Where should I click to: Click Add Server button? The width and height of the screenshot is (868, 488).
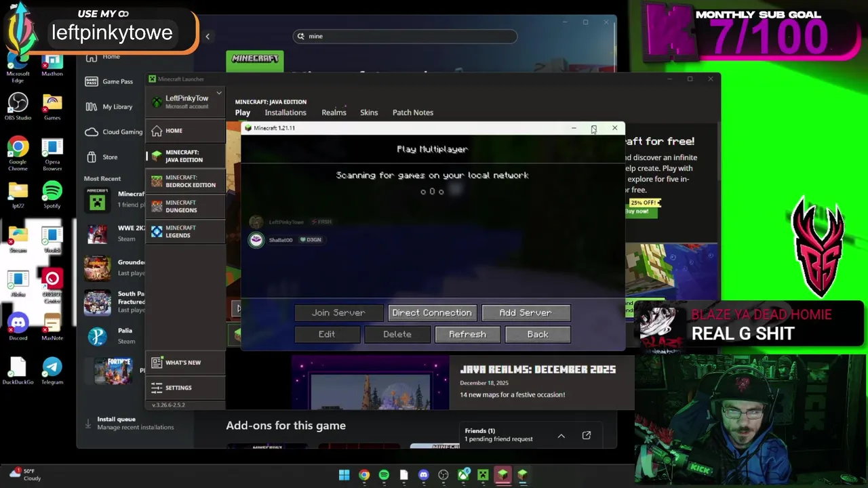(526, 312)
